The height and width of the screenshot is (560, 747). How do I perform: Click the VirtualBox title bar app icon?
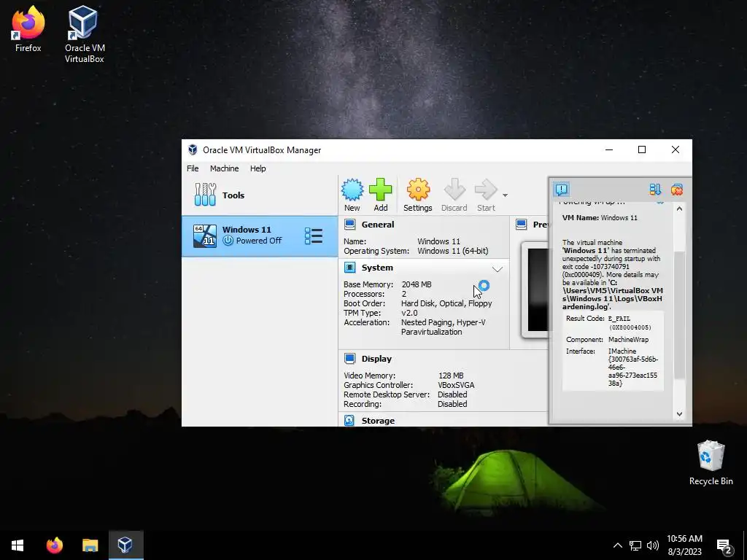tap(193, 150)
